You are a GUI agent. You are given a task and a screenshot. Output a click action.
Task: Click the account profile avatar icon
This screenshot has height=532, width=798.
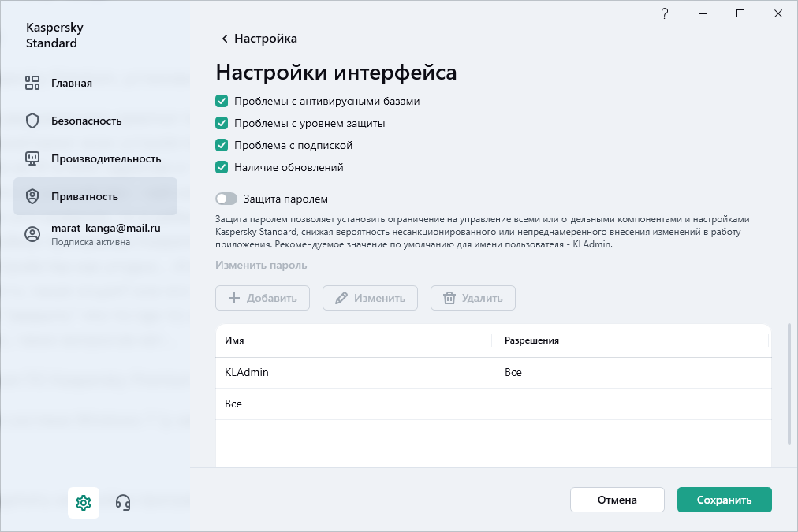tap(32, 234)
